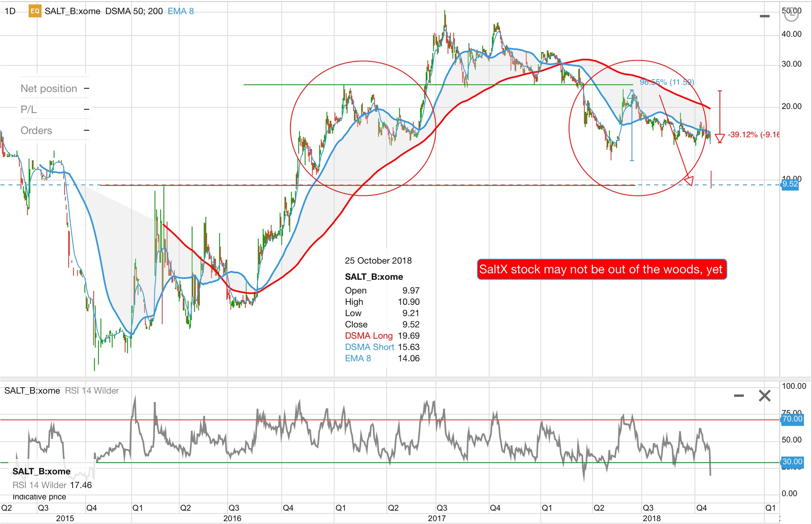The width and height of the screenshot is (812, 524).
Task: Select the red SaltX stock annotation label
Action: tap(602, 269)
